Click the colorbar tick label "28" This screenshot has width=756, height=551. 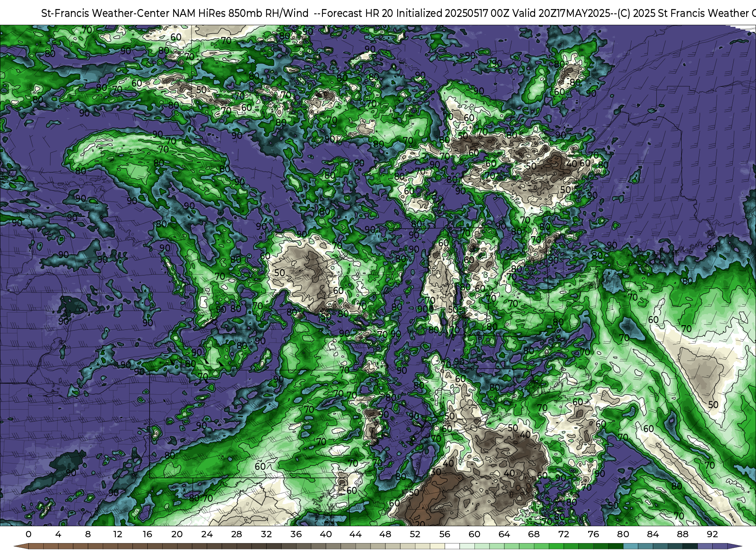click(237, 534)
